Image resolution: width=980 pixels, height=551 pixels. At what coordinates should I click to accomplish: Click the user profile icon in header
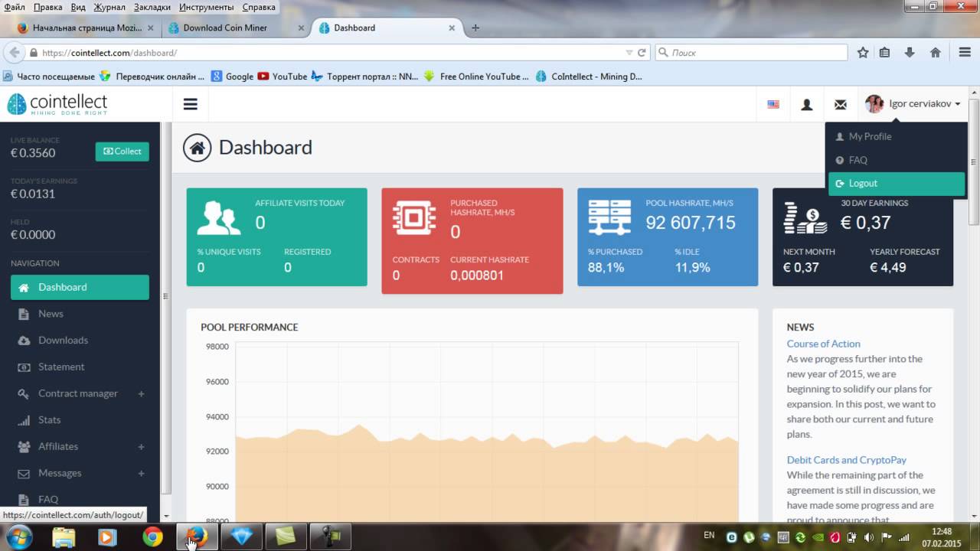coord(806,104)
